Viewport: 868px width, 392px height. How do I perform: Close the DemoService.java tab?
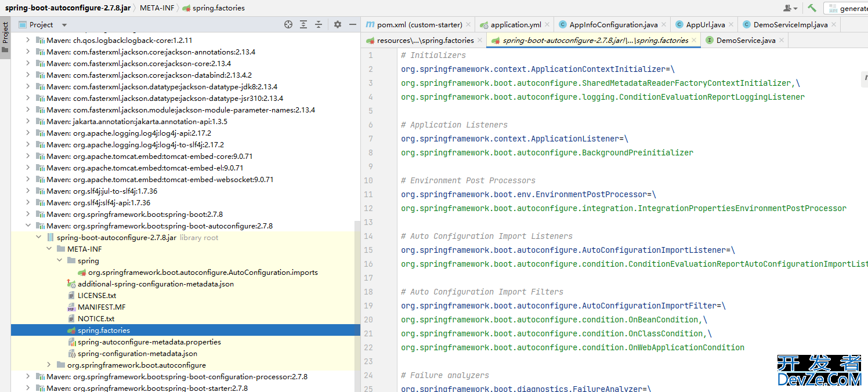tap(782, 40)
